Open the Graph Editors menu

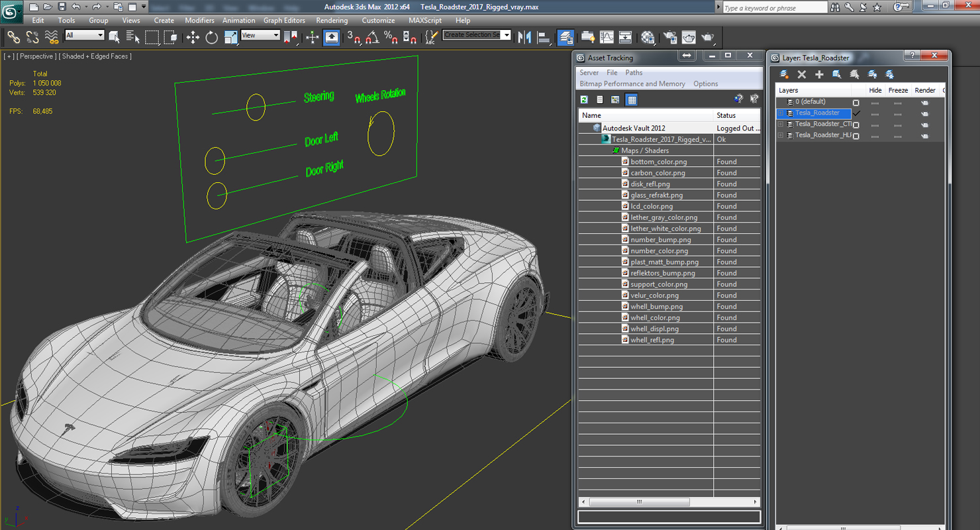[x=284, y=21]
